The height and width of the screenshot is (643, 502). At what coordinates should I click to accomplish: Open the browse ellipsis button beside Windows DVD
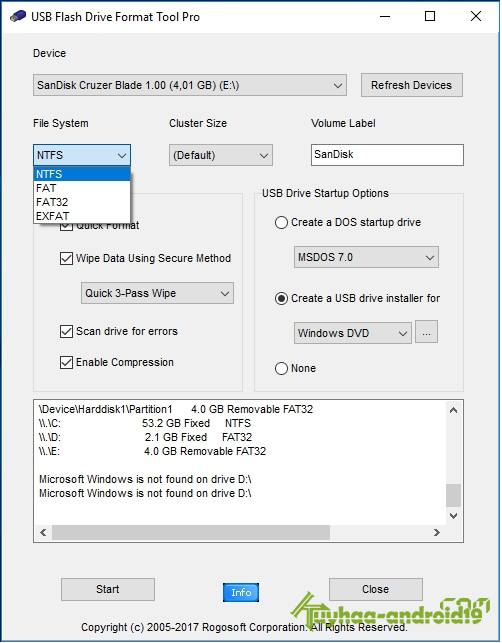coord(427,332)
